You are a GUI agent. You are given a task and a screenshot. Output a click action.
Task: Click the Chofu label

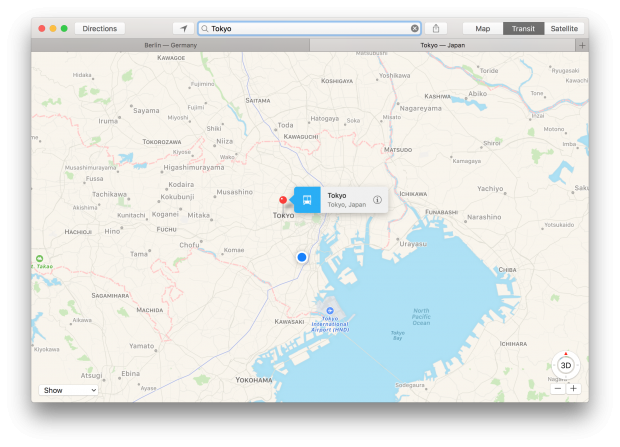coord(189,245)
